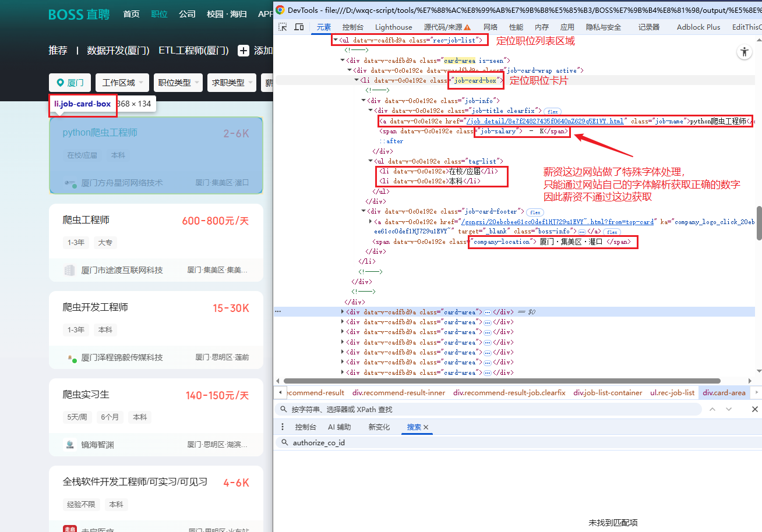Jump to next match with down chevron
762x532 pixels.
[728, 409]
